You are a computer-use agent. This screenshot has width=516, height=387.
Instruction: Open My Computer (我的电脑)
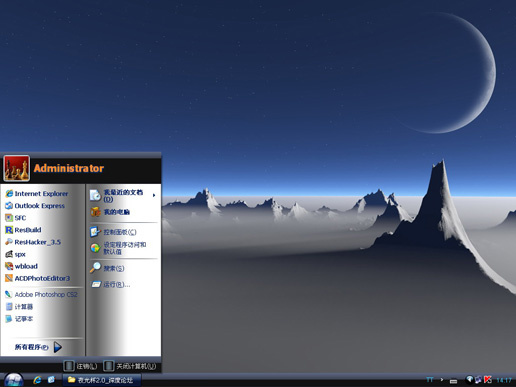(110, 212)
